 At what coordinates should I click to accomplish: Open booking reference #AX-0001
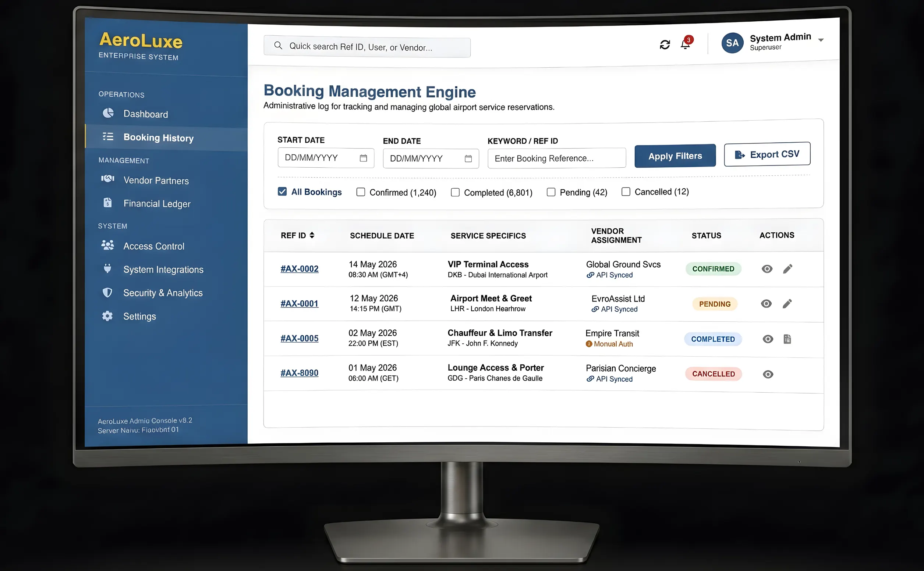299,304
